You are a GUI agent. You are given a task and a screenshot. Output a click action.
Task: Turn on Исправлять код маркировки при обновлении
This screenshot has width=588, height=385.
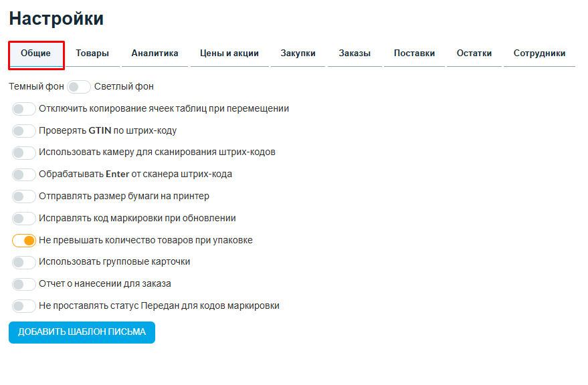click(24, 219)
